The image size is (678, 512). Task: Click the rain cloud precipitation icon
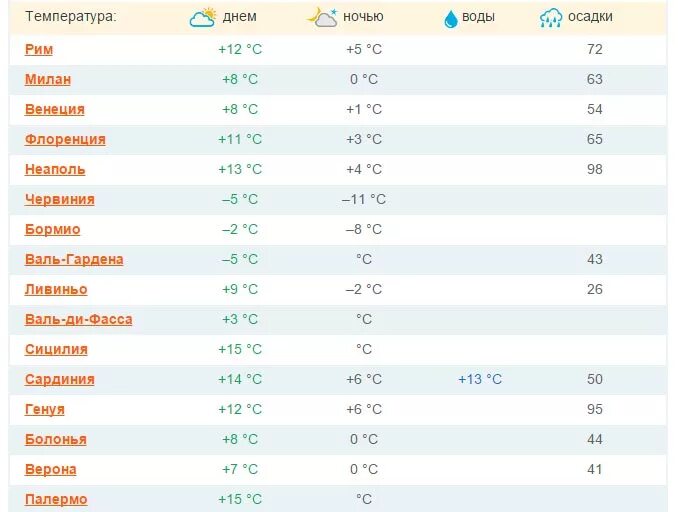click(x=551, y=18)
